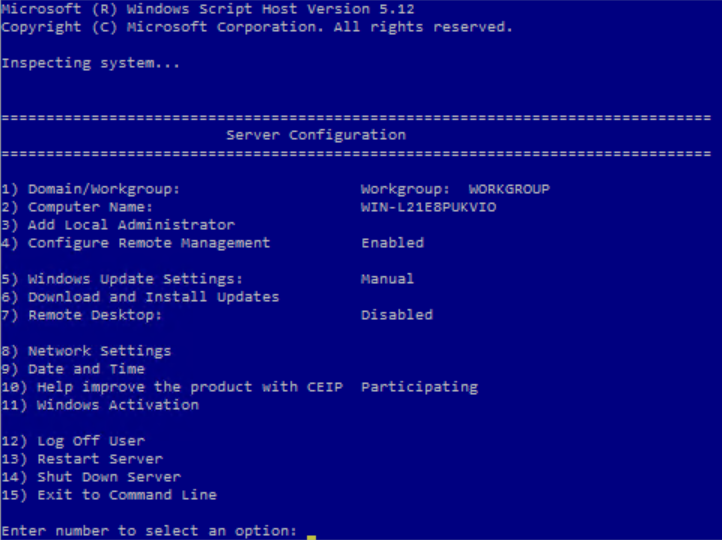
Task: Choose Download and Install Updates entry
Action: coord(140,297)
